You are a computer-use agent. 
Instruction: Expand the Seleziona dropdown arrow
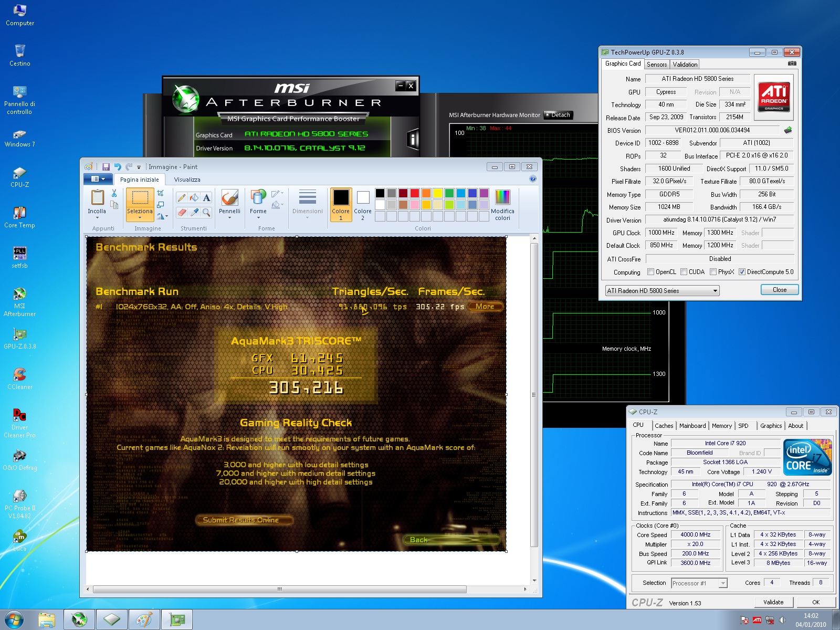pyautogui.click(x=140, y=217)
